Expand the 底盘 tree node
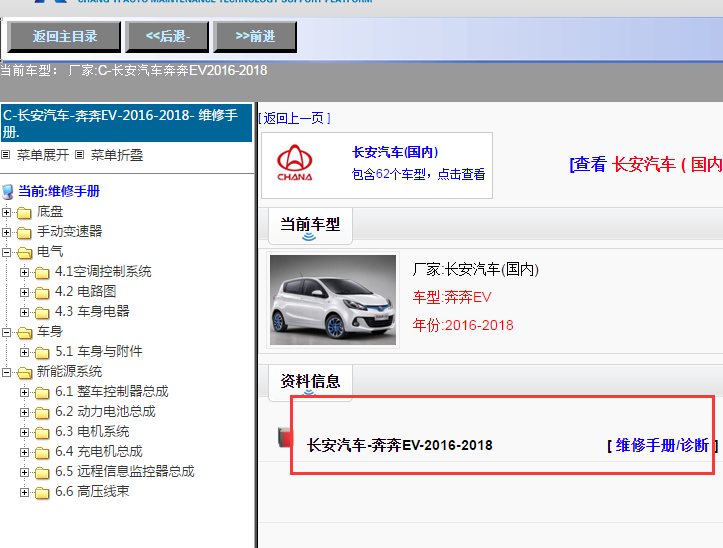The width and height of the screenshot is (723, 548). pyautogui.click(x=6, y=212)
